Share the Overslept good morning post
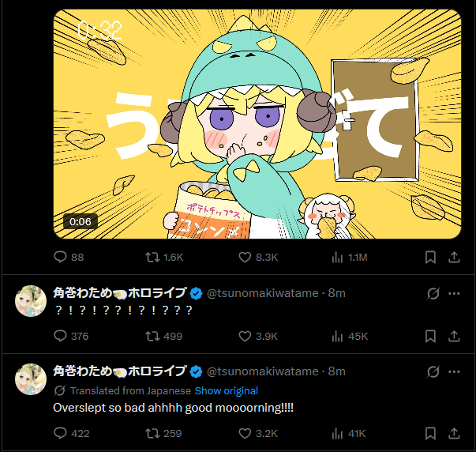This screenshot has width=476, height=452. (x=454, y=433)
